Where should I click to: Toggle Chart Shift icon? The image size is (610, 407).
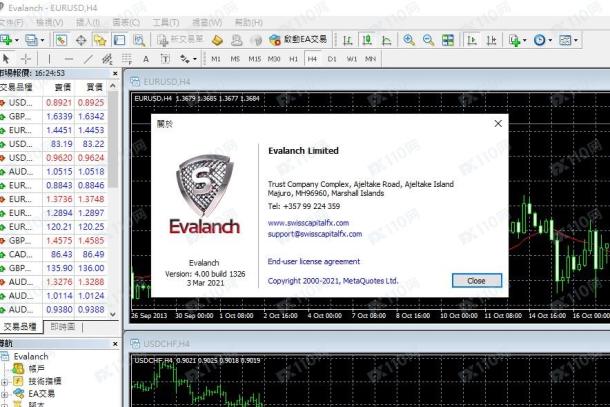[x=491, y=40]
